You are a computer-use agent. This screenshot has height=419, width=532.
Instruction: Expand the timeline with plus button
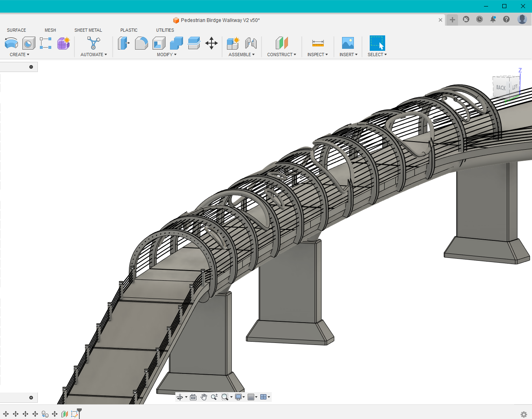coord(31,397)
